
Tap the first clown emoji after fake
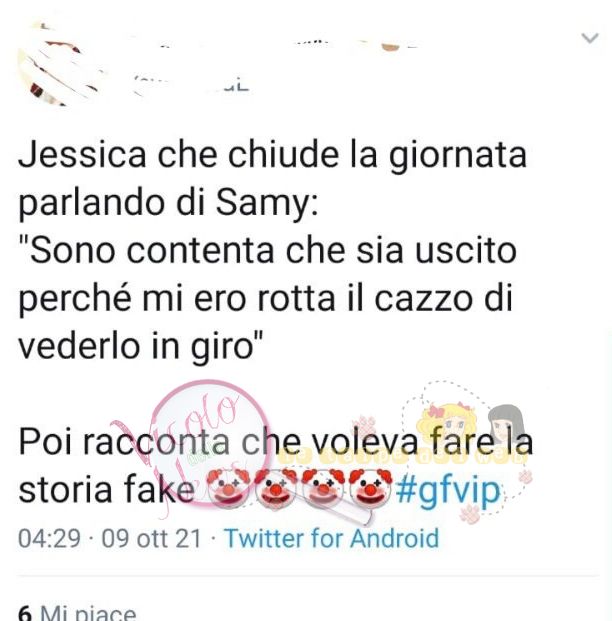(228, 488)
